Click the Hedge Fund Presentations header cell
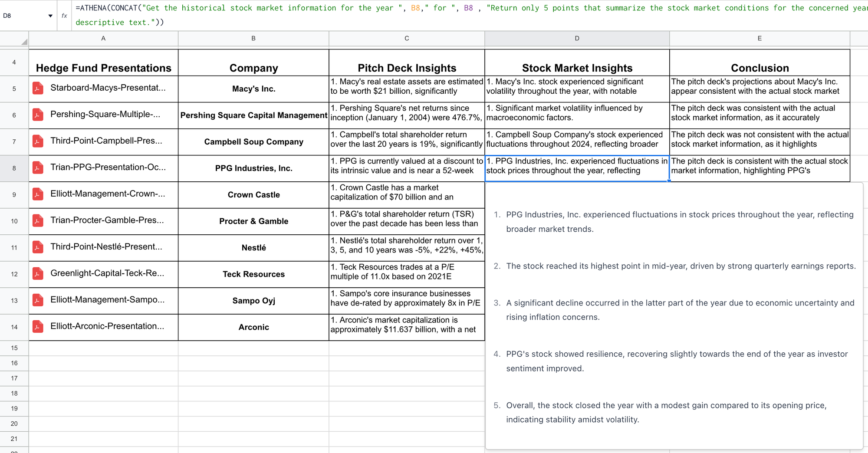The width and height of the screenshot is (868, 453). [x=103, y=63]
